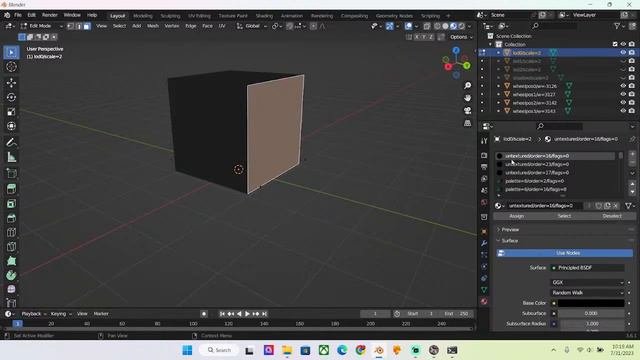Switch to edge select mode
Screen dimensions: 640x360
click(x=78, y=26)
